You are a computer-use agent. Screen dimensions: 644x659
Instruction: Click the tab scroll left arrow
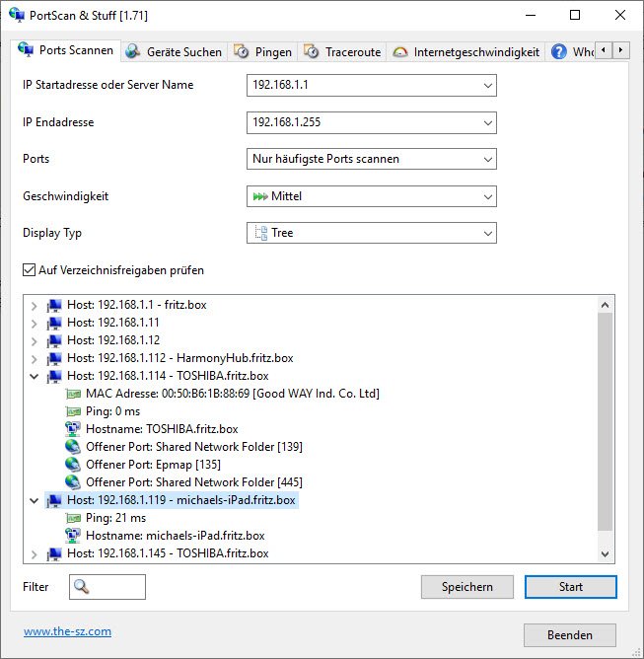(x=604, y=50)
